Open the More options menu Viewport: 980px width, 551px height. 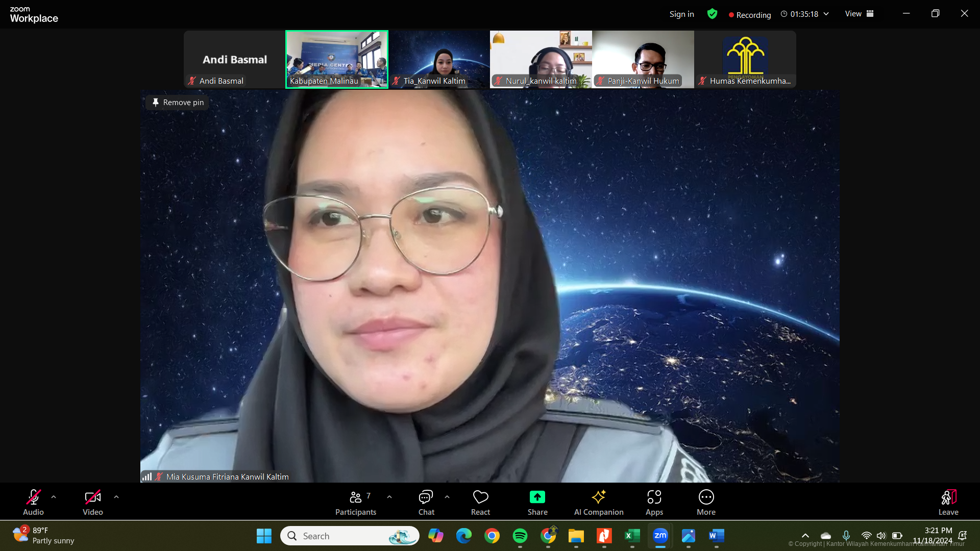point(706,502)
